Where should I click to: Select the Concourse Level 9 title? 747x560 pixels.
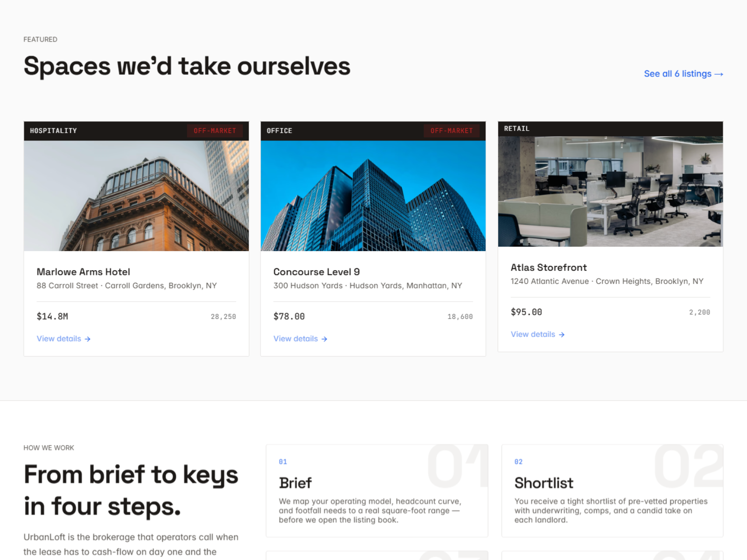(x=317, y=272)
